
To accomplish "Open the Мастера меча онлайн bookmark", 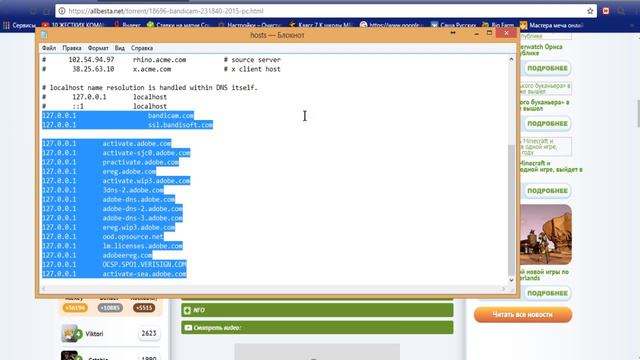I will pos(551,25).
